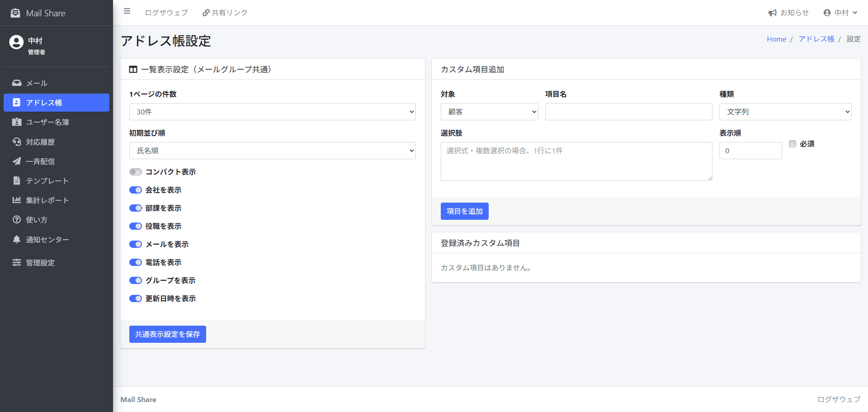Click the 使い方 question mark icon
The height and width of the screenshot is (412, 868).
[x=17, y=219]
